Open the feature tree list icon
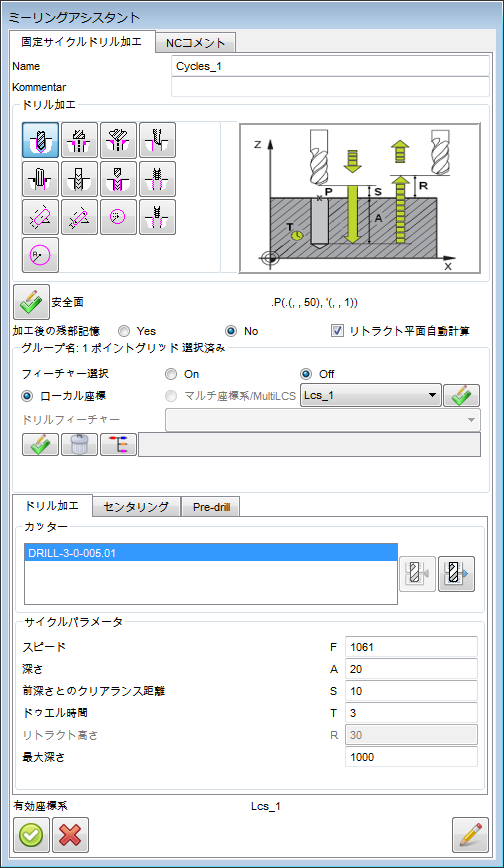The image size is (504, 868). coord(118,445)
